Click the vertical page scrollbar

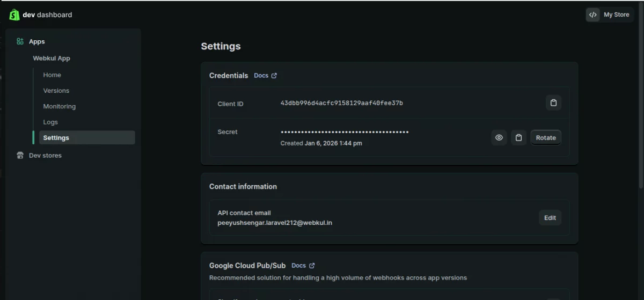(x=641, y=107)
